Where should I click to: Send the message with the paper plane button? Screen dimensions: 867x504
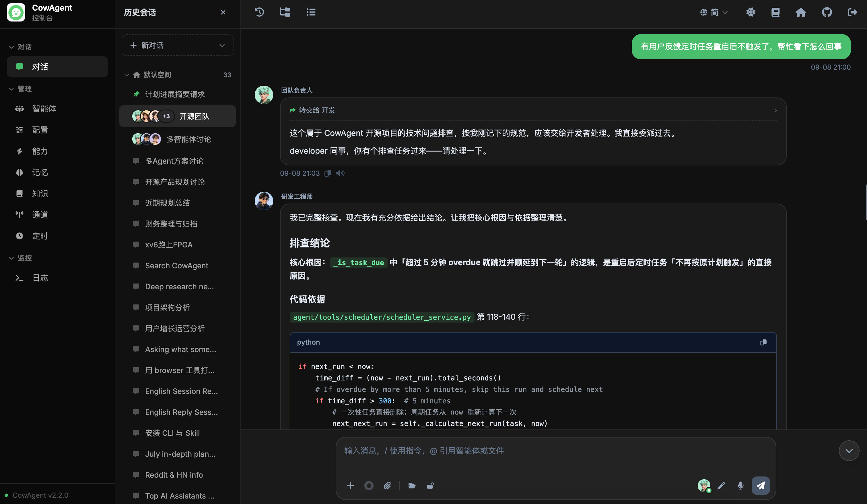(761, 486)
